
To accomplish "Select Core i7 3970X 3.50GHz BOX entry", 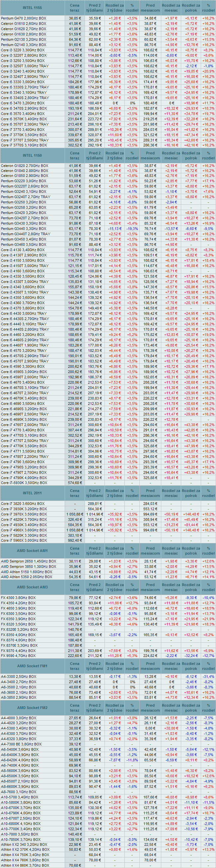I will 24,514.
